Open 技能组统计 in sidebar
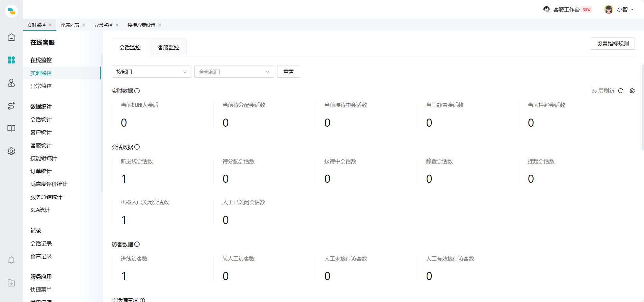 pos(44,158)
